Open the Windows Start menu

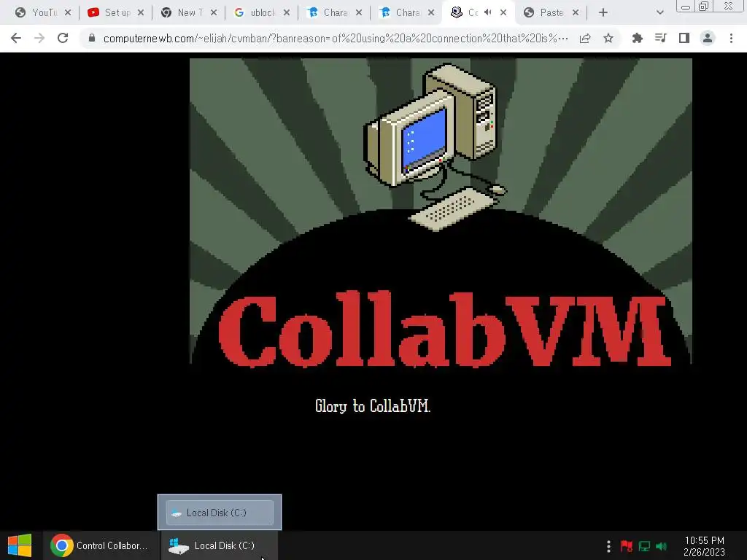pyautogui.click(x=20, y=545)
